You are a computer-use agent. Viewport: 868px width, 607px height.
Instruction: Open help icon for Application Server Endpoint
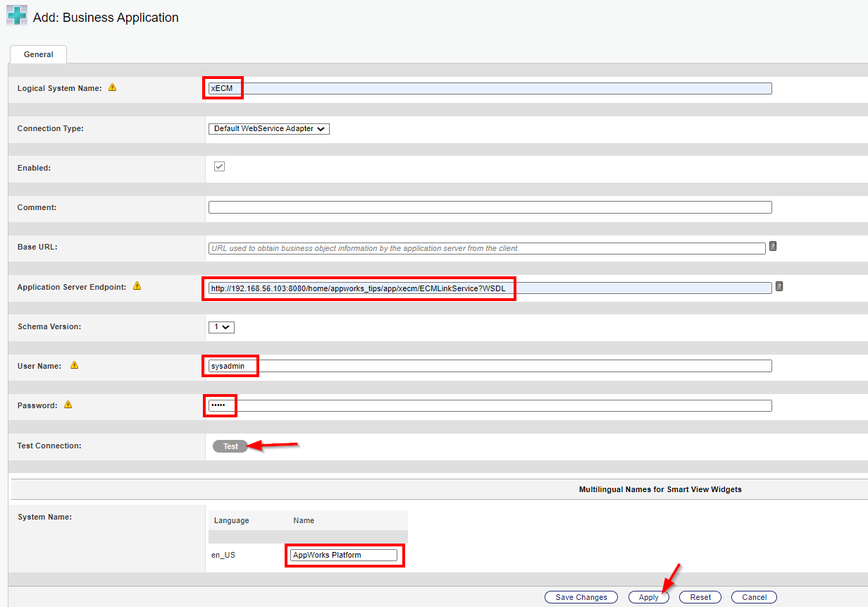(779, 286)
